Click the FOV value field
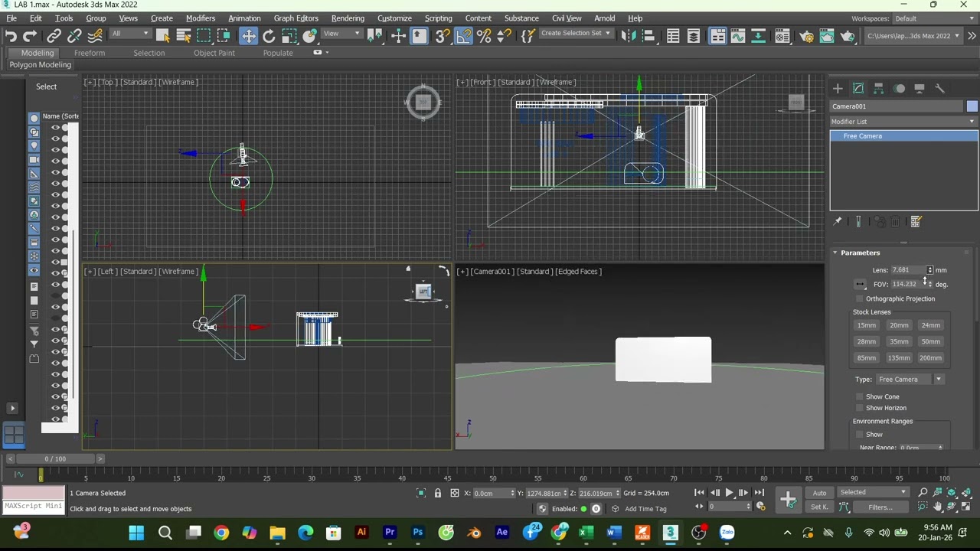 [x=908, y=285]
